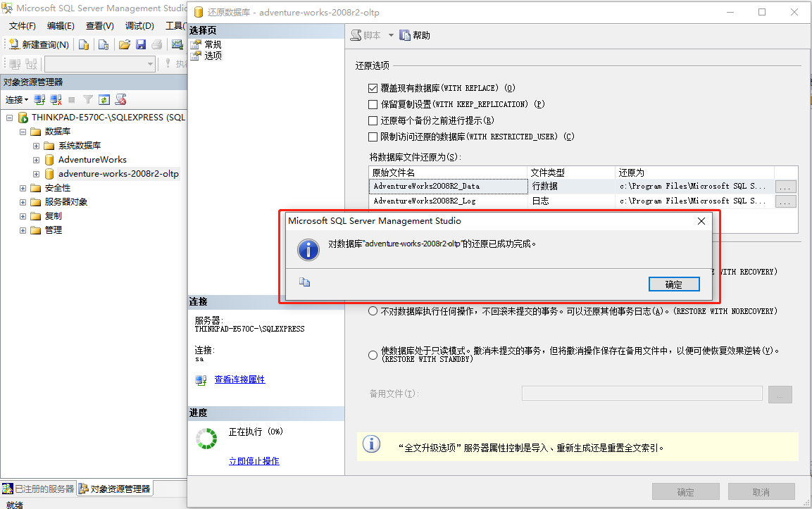
Task: Click the script icon with red circle
Action: [x=120, y=99]
